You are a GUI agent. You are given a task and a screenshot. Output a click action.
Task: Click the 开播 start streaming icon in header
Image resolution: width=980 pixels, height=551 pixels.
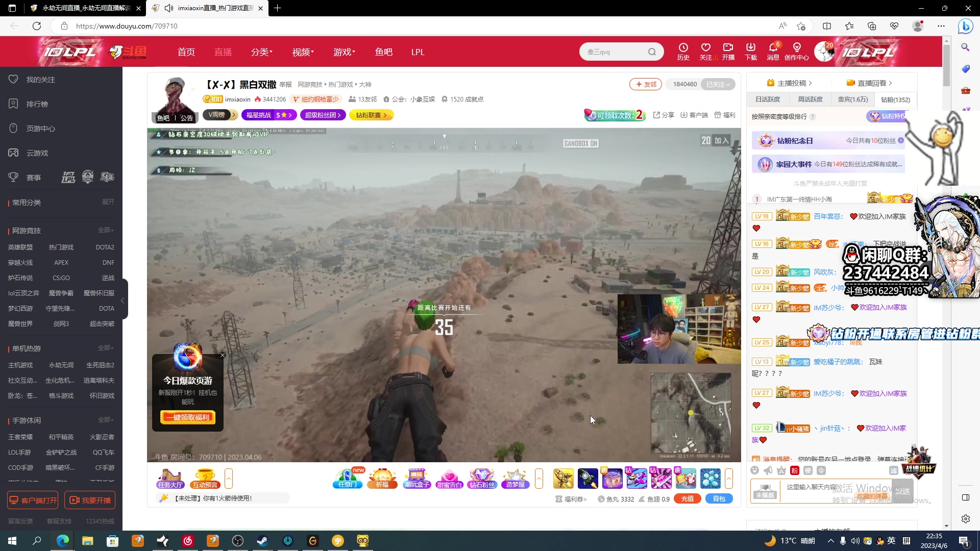(x=728, y=51)
